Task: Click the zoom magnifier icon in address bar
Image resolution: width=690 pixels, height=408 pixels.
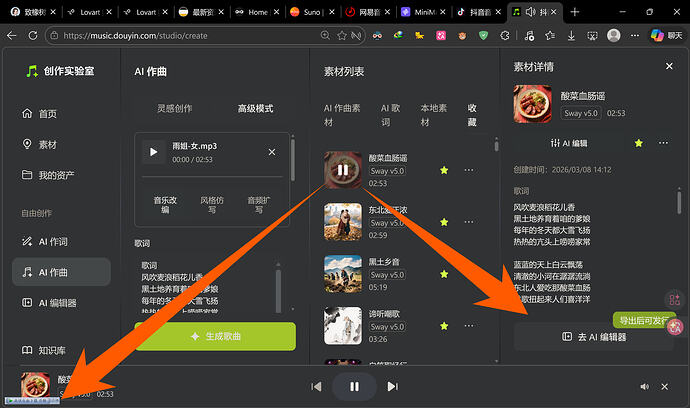Action: point(325,36)
